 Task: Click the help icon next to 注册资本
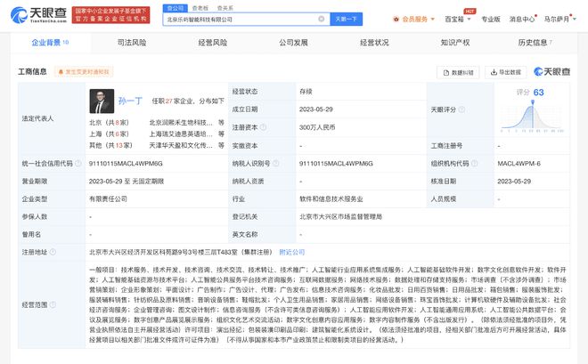click(x=263, y=127)
